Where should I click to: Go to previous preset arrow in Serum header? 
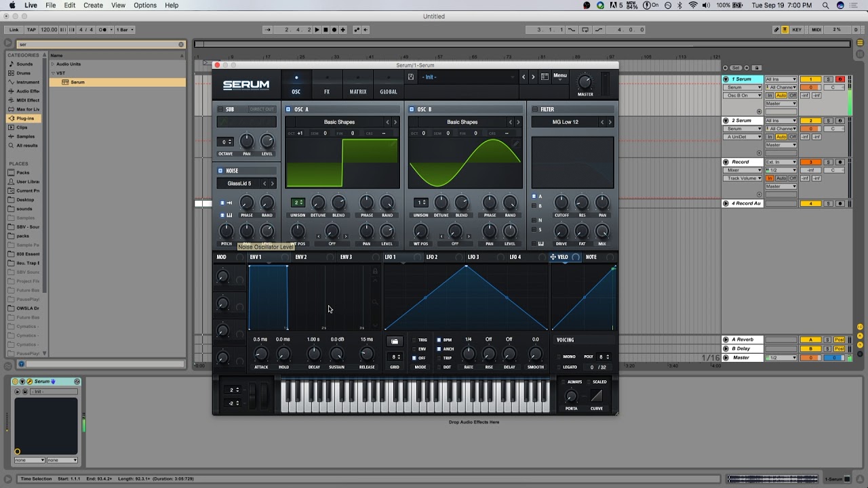point(524,77)
